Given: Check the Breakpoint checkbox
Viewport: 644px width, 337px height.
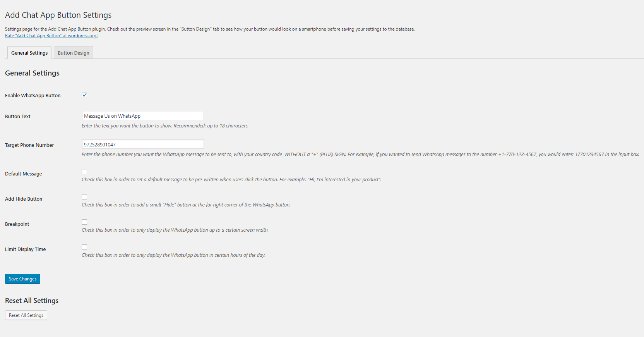Looking at the screenshot, I should click(x=84, y=222).
